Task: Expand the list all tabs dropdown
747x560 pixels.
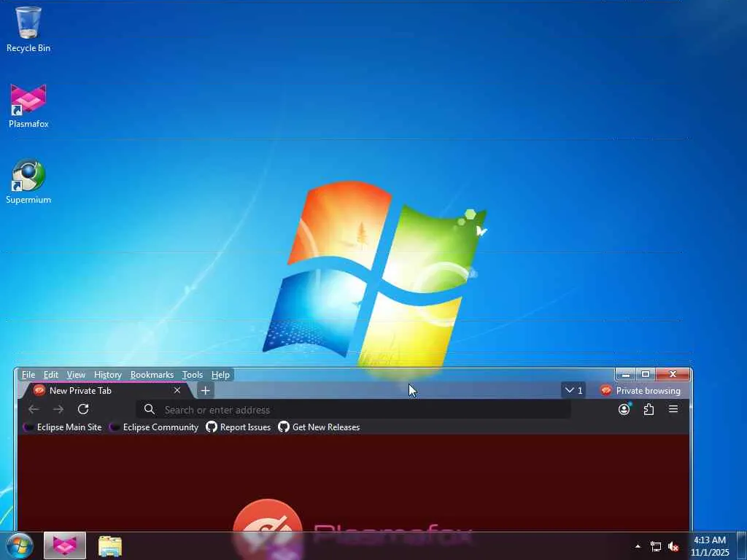Action: tap(573, 391)
